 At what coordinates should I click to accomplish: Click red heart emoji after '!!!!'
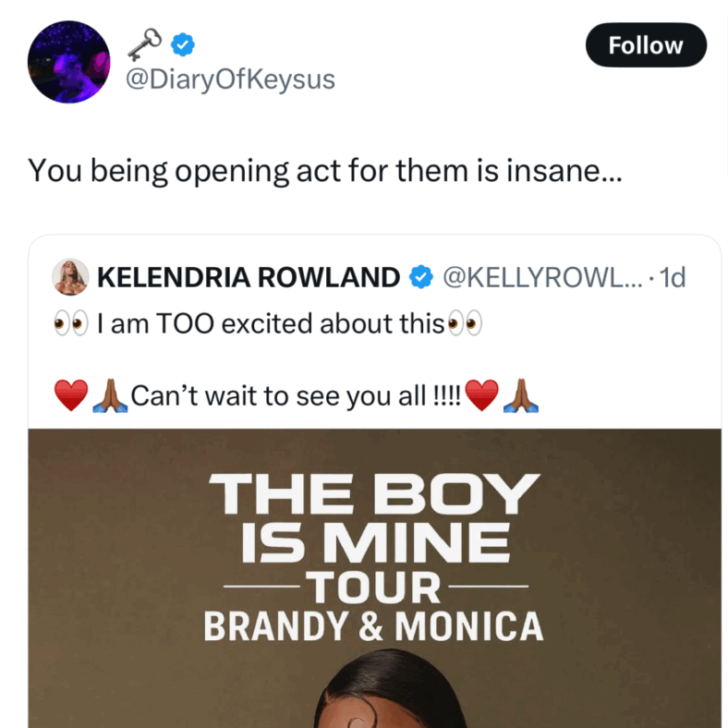pyautogui.click(x=482, y=395)
